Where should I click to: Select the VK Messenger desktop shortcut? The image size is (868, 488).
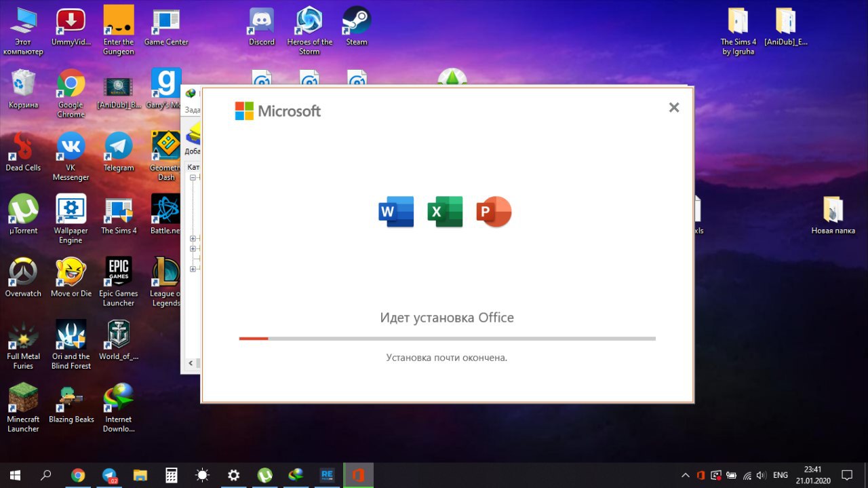[71, 156]
